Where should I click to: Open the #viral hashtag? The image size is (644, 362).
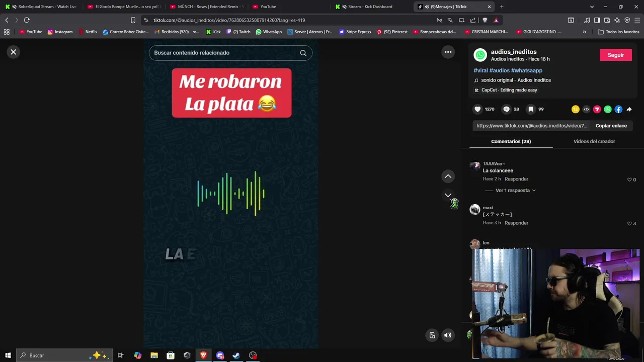click(x=480, y=70)
